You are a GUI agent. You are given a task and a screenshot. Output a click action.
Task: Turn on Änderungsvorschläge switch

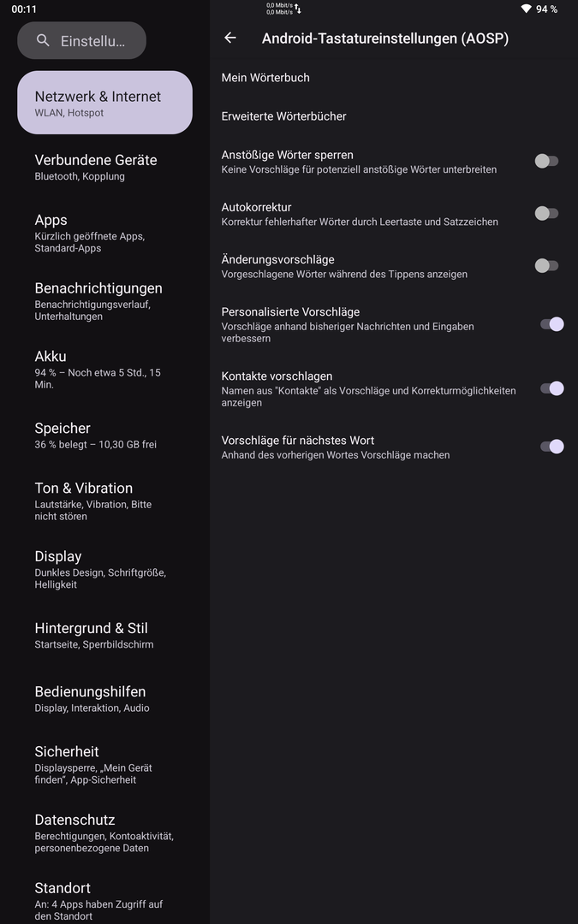(x=546, y=266)
